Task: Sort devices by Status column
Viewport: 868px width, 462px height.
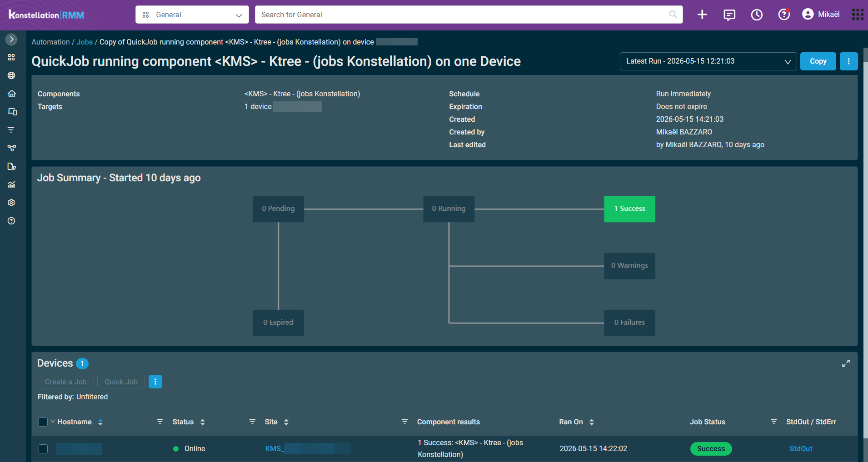Action: pyautogui.click(x=203, y=422)
